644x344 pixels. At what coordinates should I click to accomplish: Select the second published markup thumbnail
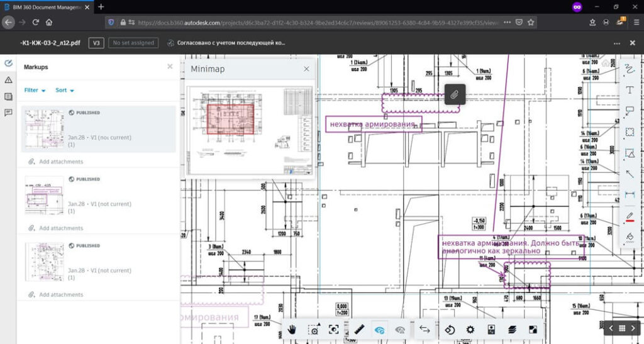(45, 196)
